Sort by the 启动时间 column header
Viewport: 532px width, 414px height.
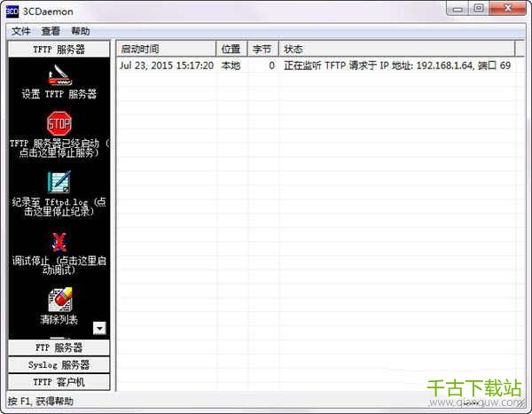pos(166,49)
